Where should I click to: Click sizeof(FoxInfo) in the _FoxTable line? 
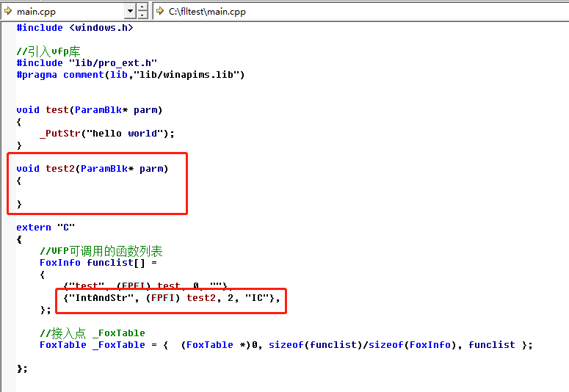click(x=412, y=345)
